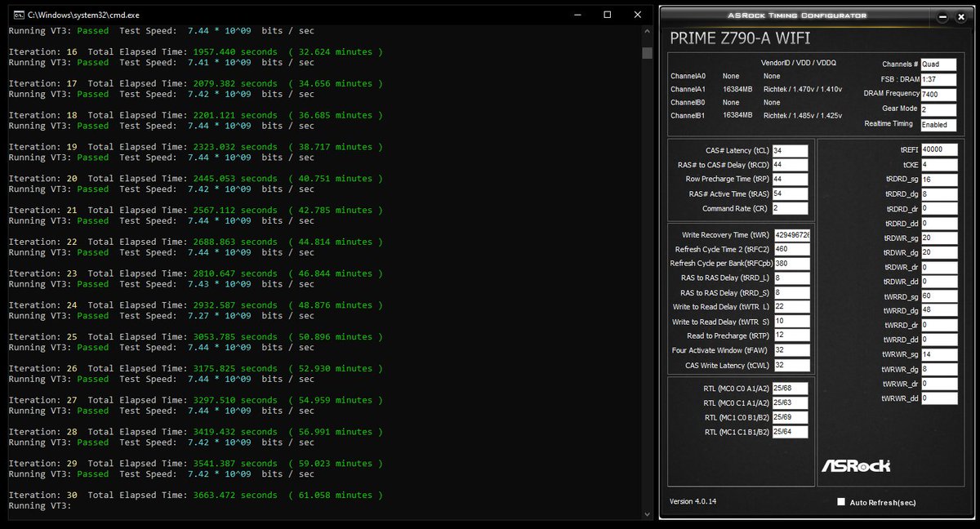Click the CAS# Latency (tCL) field
The image size is (980, 529).
[x=791, y=150]
